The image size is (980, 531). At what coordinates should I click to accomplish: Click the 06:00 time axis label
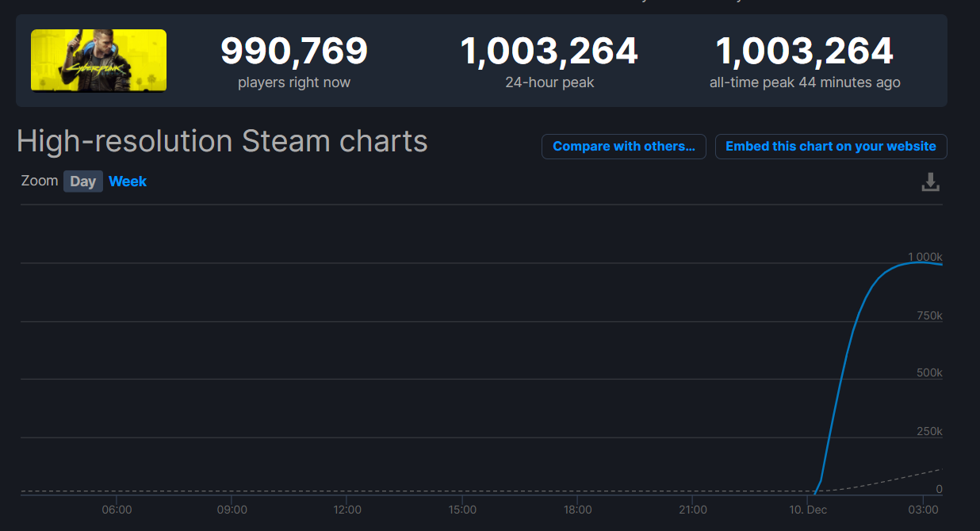click(117, 510)
